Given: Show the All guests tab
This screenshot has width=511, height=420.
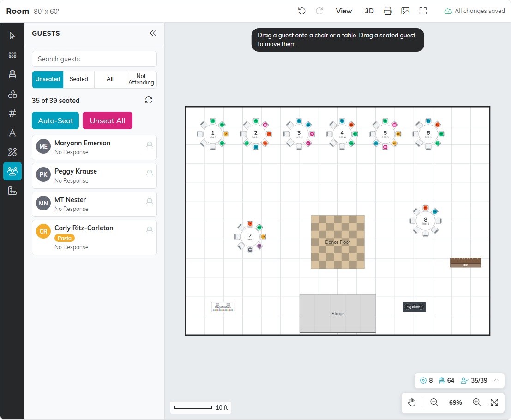Looking at the screenshot, I should pos(110,79).
